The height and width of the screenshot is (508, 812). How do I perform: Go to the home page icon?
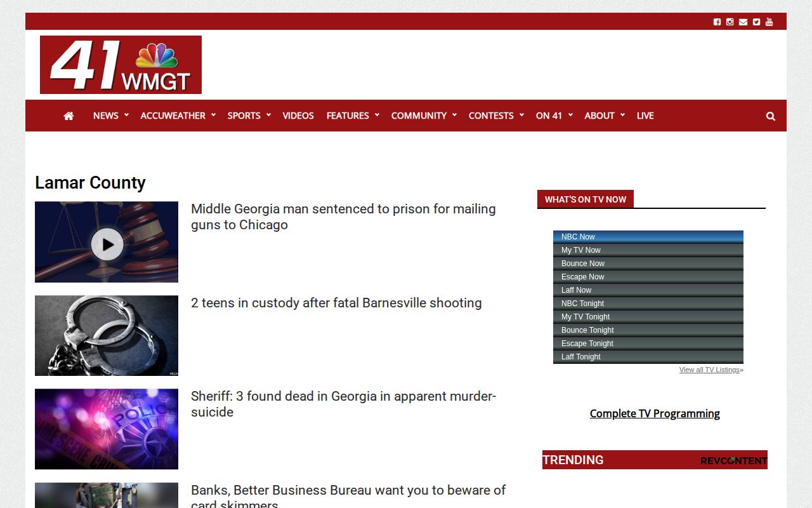click(x=69, y=116)
